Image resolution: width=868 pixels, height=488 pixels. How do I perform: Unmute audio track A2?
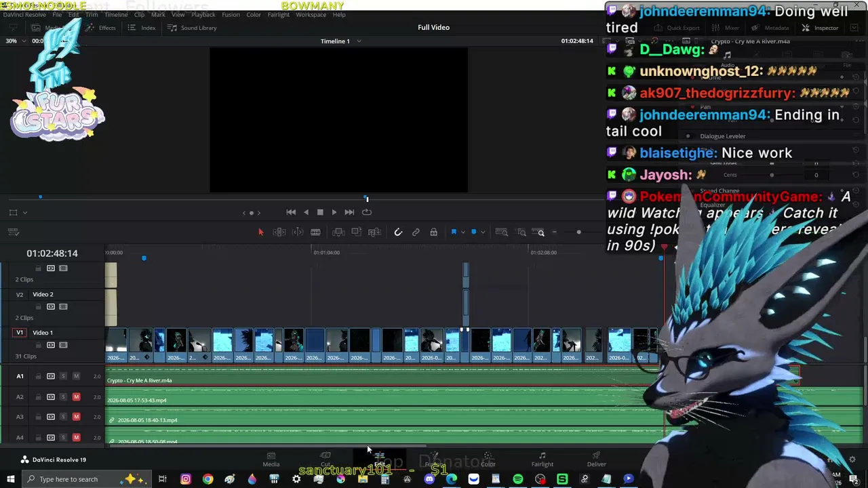click(76, 396)
